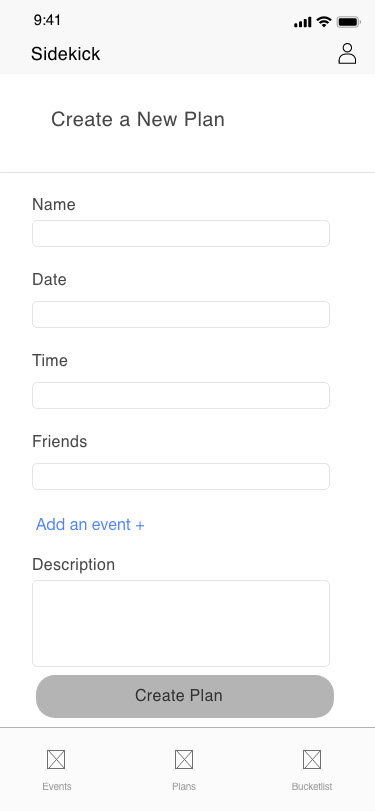Click the 9:41 clock in status bar
Viewport: 375px width, 812px height.
pos(47,20)
